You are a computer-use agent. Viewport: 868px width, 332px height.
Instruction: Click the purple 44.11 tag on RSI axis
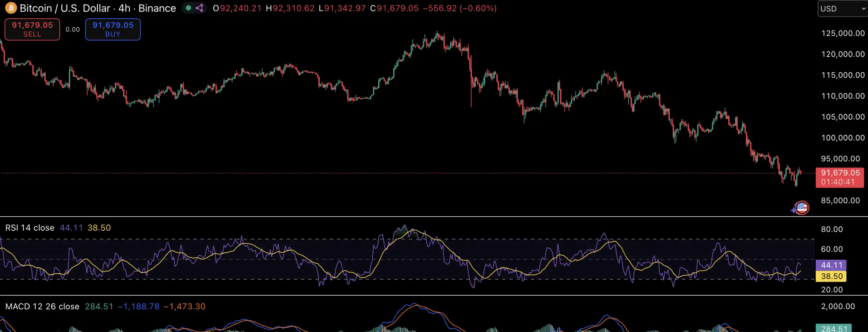(x=831, y=265)
